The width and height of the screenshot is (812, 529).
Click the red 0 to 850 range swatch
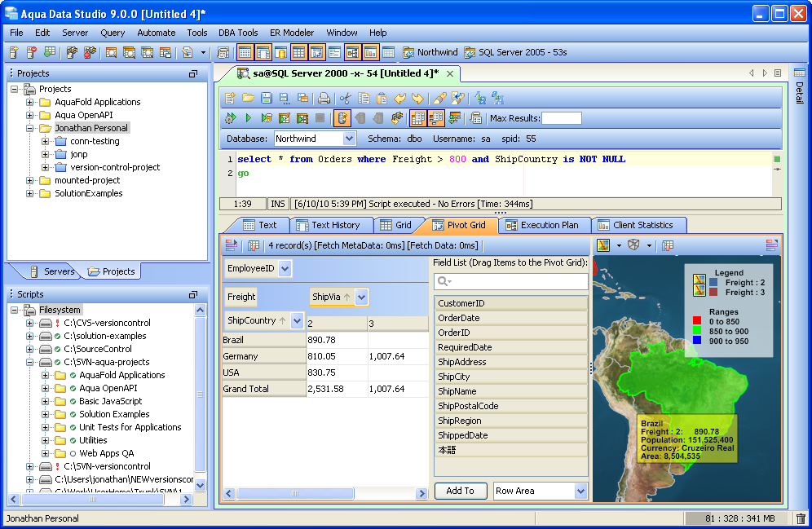697,321
